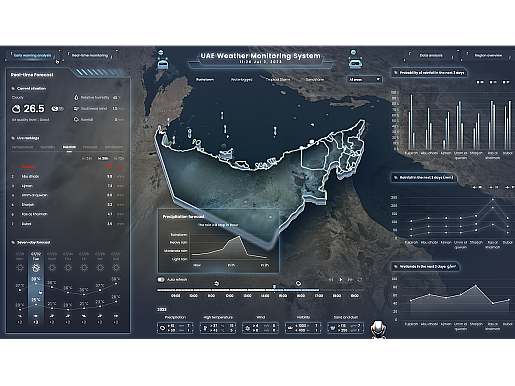Toggle first legend item of probability bar chart
The height and width of the screenshot is (386, 515).
pyautogui.click(x=480, y=82)
